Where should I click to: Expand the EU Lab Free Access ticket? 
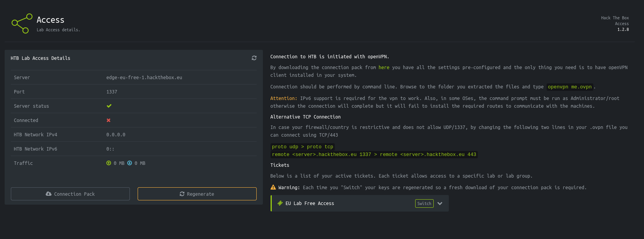coord(440,203)
